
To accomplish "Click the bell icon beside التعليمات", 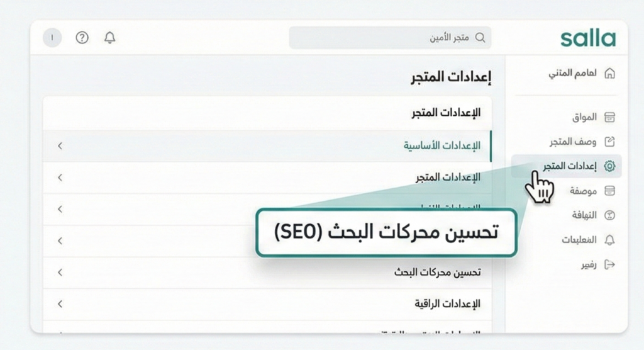I will pos(609,240).
